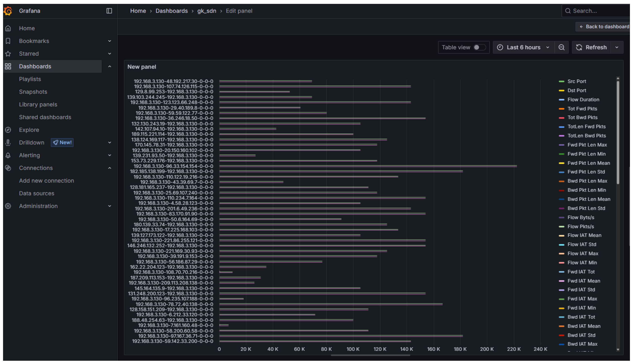Toggle Src Port series in legend
Viewport: 633px width, 364px height.
click(576, 81)
